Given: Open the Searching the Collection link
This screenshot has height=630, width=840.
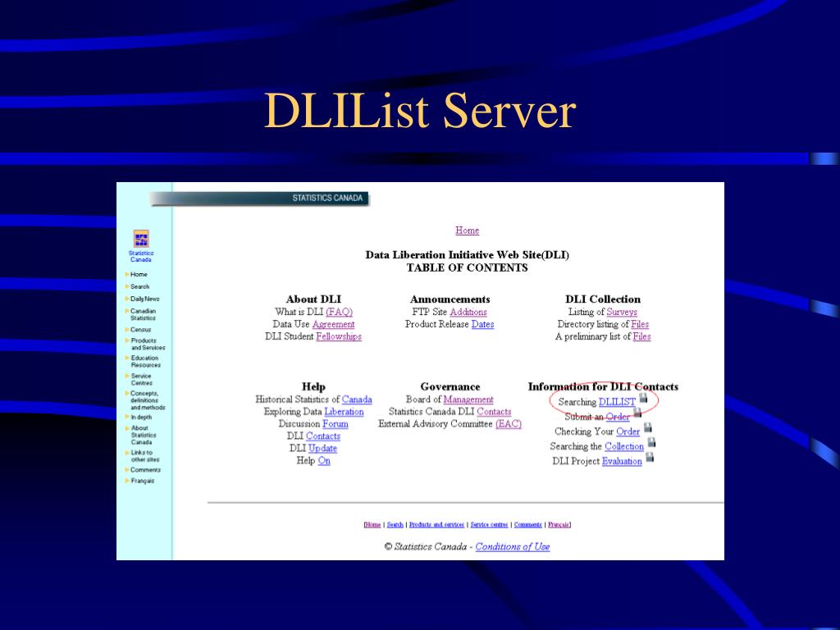Looking at the screenshot, I should pyautogui.click(x=624, y=447).
